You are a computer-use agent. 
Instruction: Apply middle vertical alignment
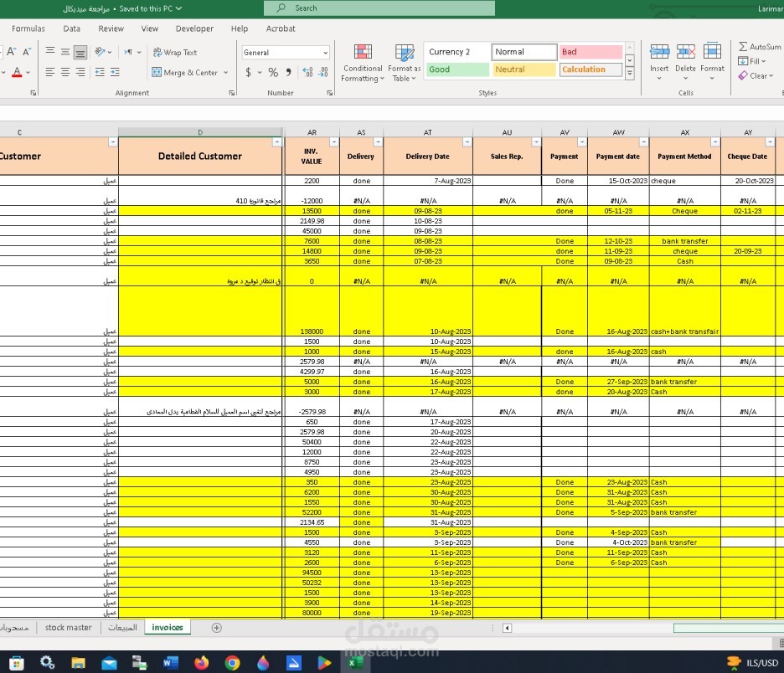point(65,51)
